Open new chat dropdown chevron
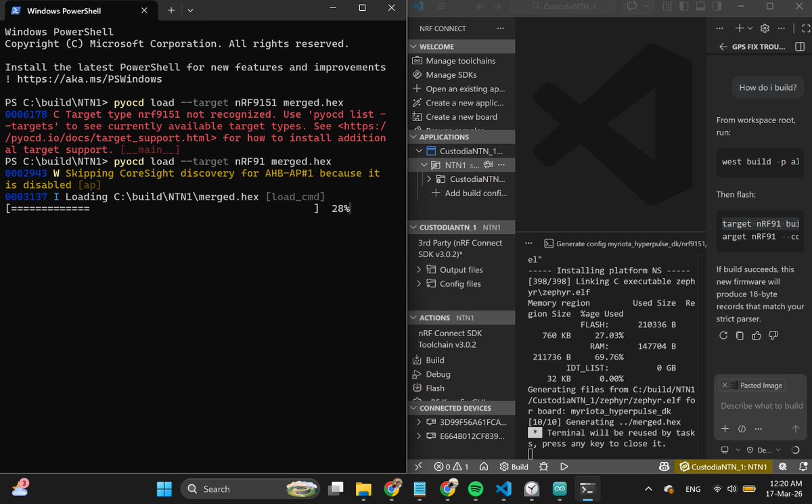The height and width of the screenshot is (504, 812). coord(750,28)
